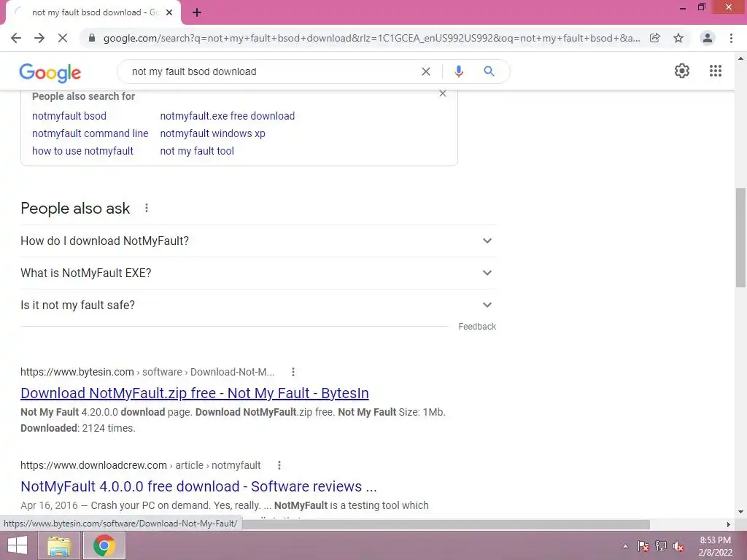Go back to the previous page

point(16,38)
